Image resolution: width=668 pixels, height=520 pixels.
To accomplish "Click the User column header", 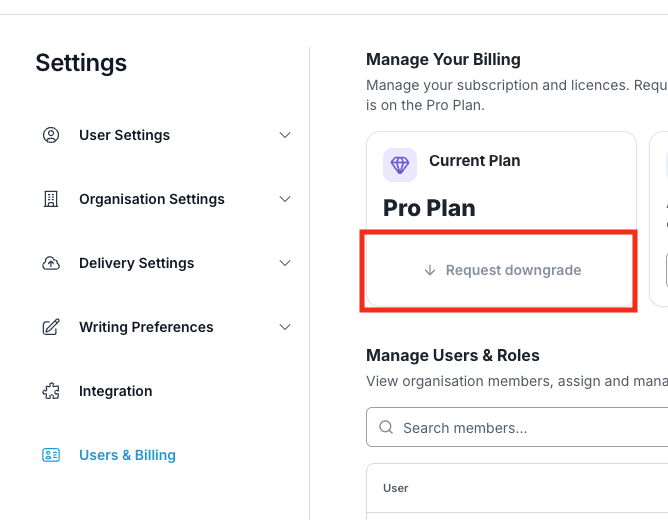I will 395,488.
